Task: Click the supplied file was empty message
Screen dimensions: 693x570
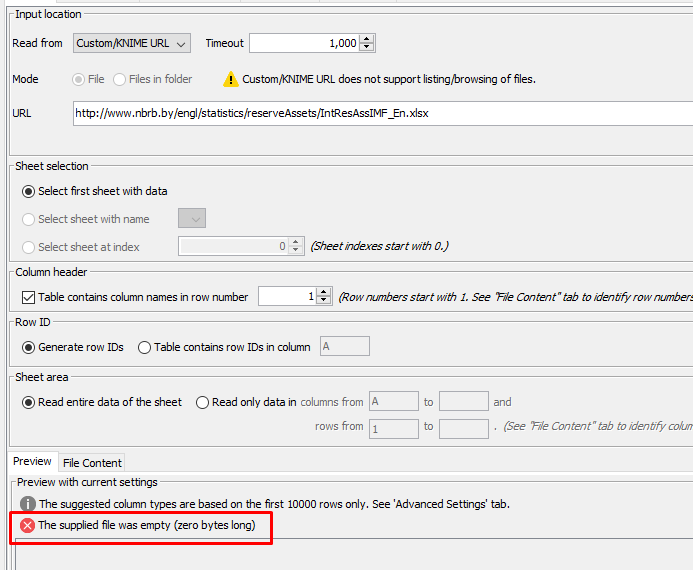Action: pyautogui.click(x=147, y=525)
